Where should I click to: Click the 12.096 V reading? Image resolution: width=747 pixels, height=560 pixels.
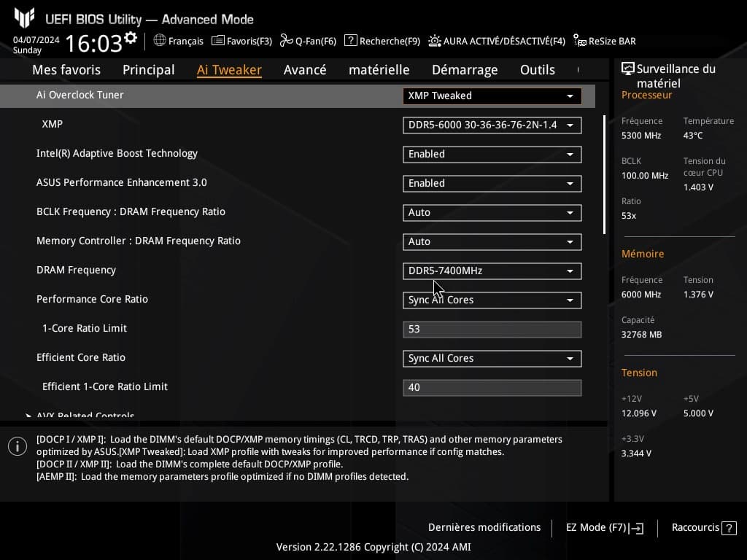[x=639, y=413]
